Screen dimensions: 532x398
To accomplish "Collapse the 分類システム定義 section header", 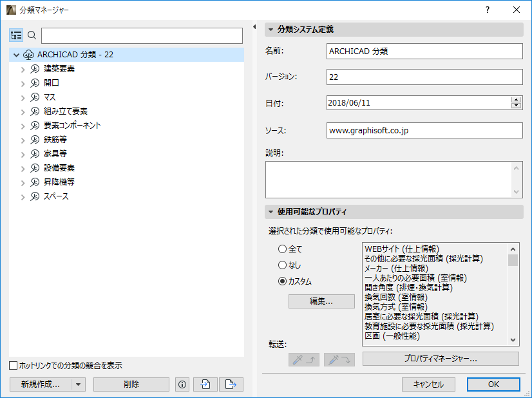I will coord(271,29).
